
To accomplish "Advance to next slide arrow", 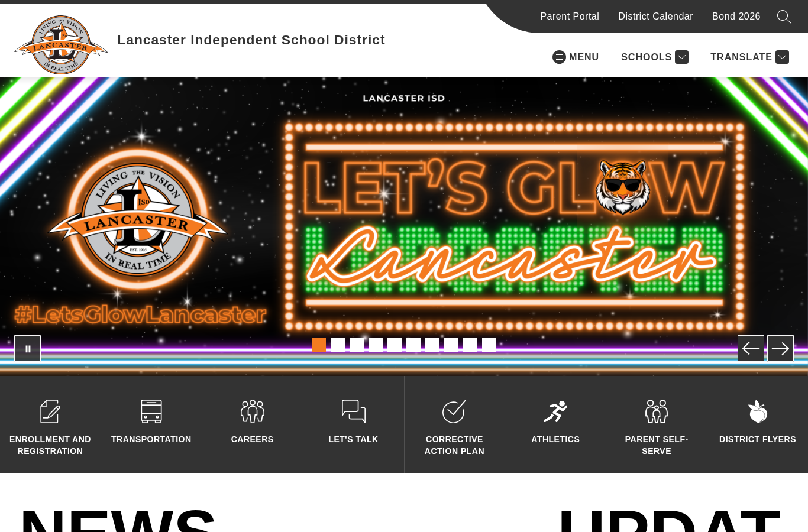I will tap(780, 349).
